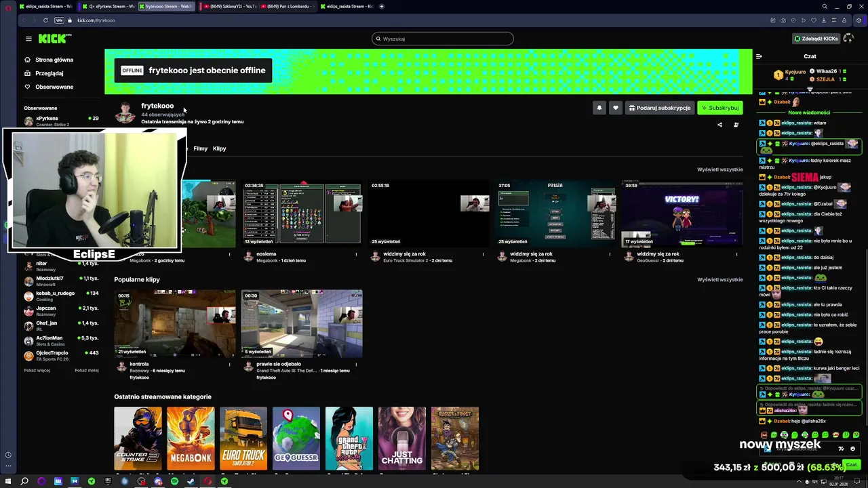Open Megabonk category cover
The width and height of the screenshot is (868, 488).
click(x=191, y=439)
